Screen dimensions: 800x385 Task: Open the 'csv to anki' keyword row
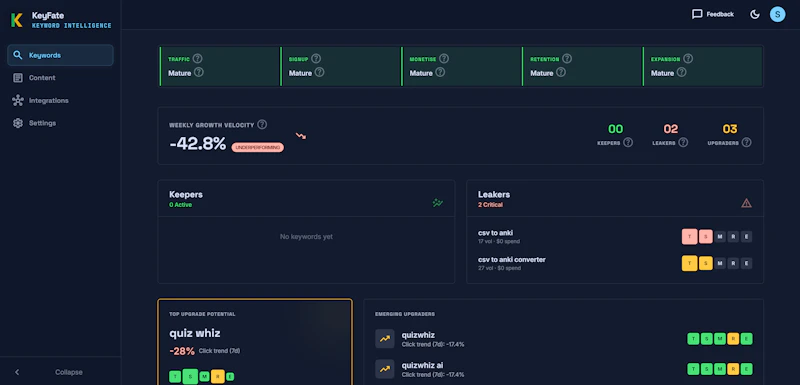click(x=615, y=237)
